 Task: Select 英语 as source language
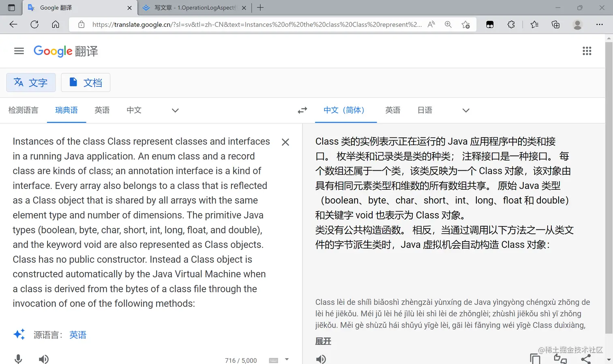pyautogui.click(x=102, y=110)
